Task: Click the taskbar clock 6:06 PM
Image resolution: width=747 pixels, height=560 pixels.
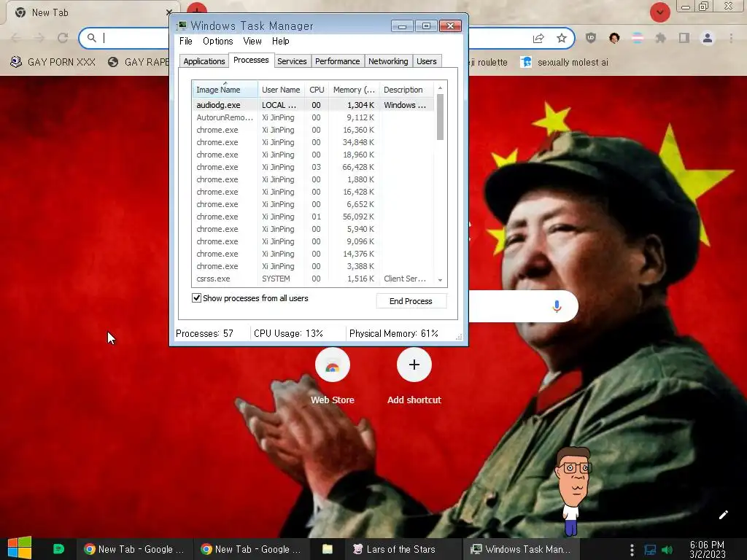Action: click(707, 549)
